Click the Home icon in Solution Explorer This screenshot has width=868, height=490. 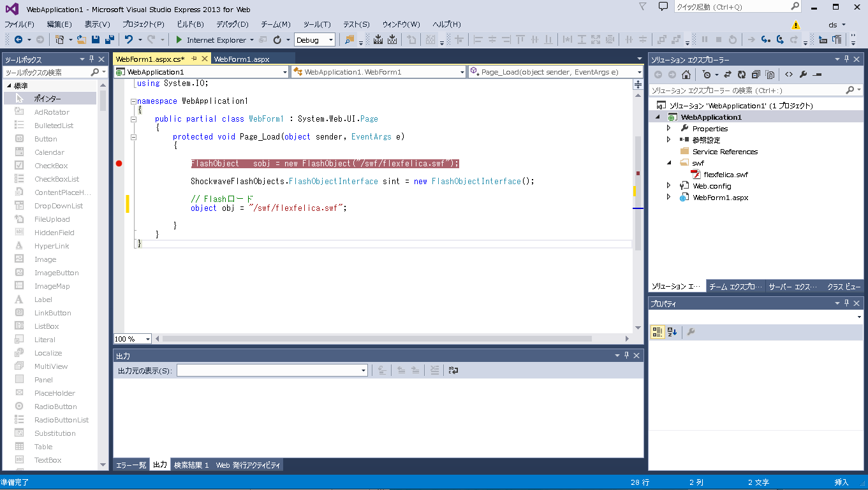686,74
